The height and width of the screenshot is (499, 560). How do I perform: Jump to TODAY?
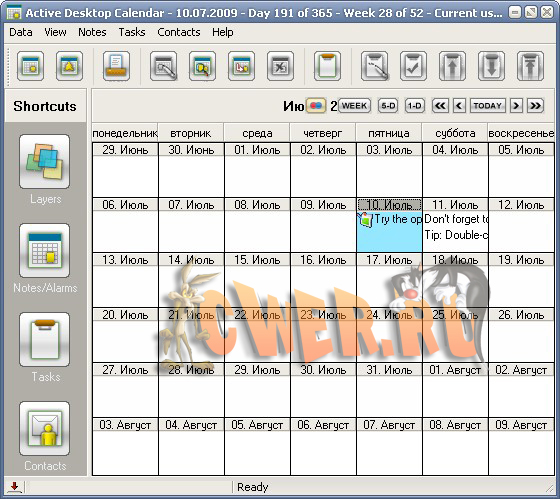[488, 106]
